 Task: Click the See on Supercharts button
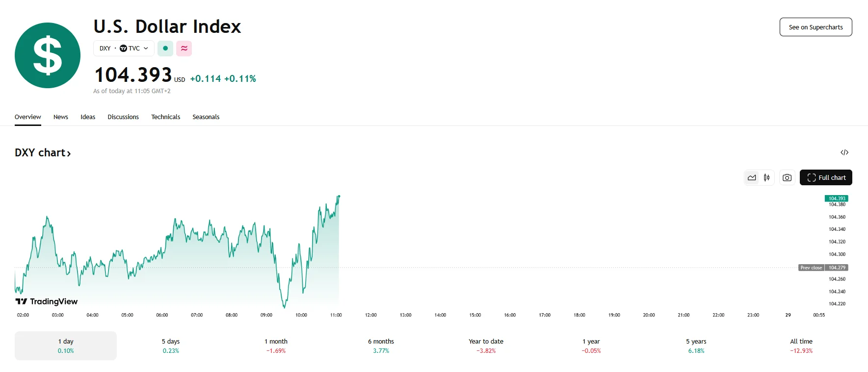coord(815,27)
